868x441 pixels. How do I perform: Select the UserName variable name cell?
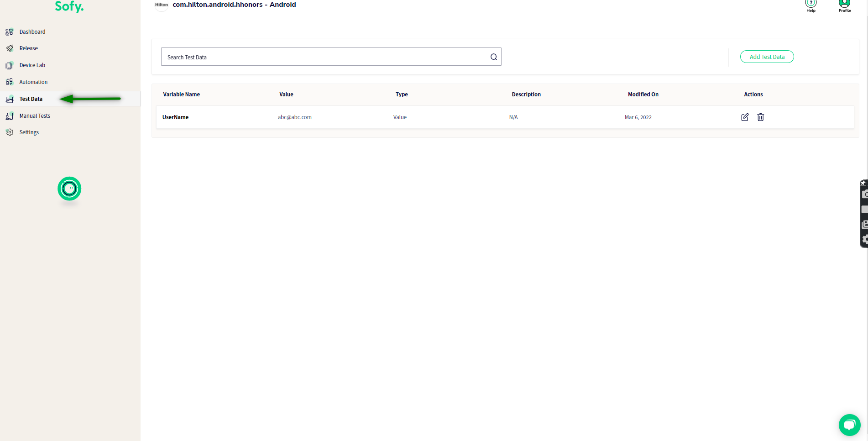175,117
